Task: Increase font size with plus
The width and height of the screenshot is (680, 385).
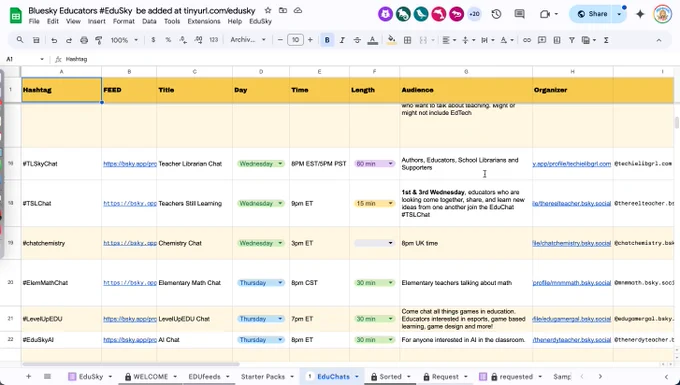Action: click(x=310, y=40)
